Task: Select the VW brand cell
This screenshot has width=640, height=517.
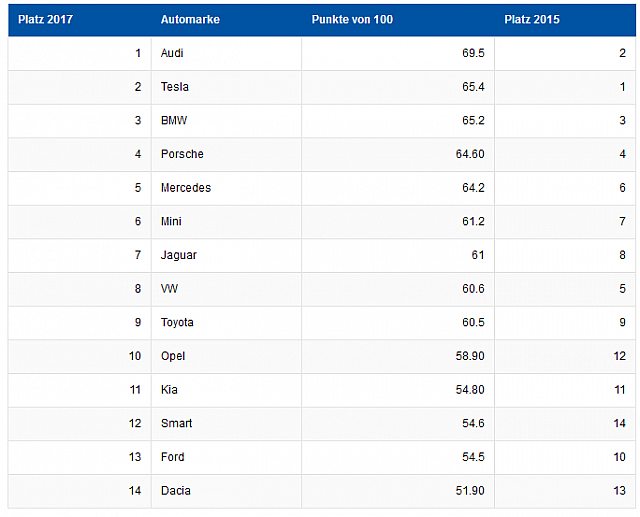Action: point(170,289)
